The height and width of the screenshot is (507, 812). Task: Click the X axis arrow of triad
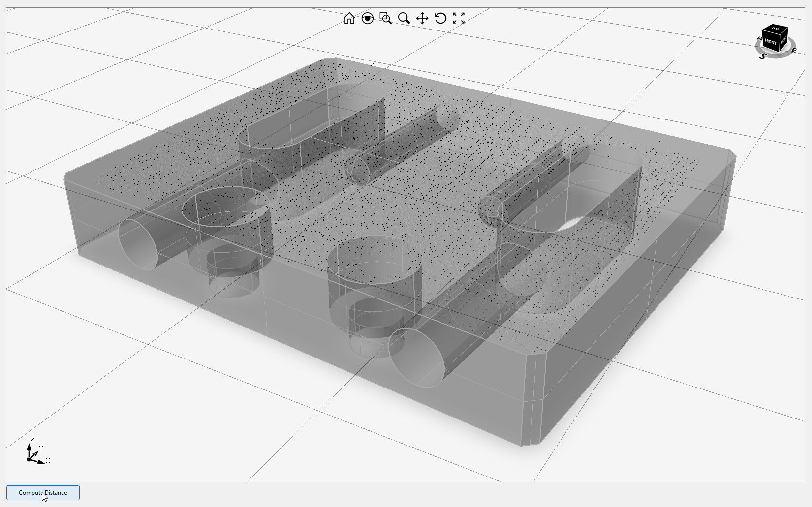pyautogui.click(x=41, y=462)
